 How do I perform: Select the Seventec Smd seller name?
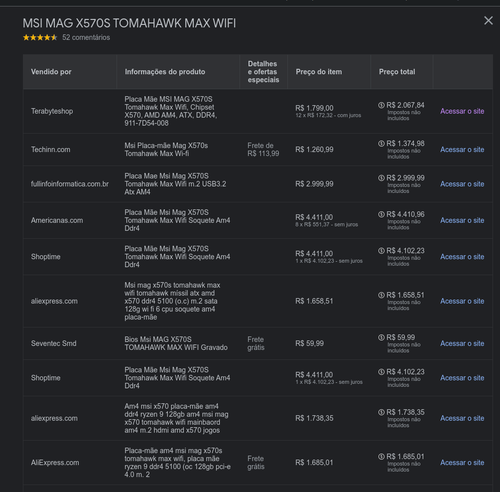click(54, 343)
